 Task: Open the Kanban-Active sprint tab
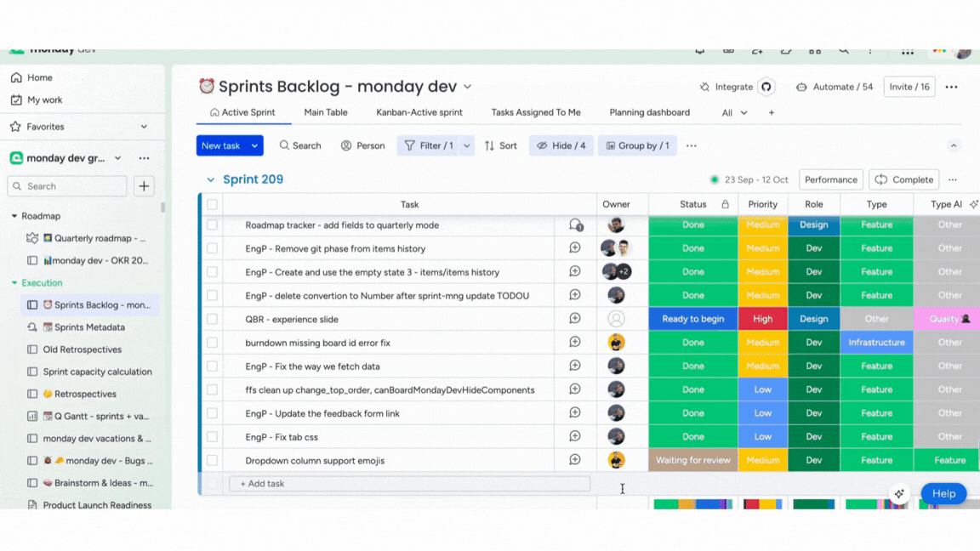pyautogui.click(x=419, y=113)
